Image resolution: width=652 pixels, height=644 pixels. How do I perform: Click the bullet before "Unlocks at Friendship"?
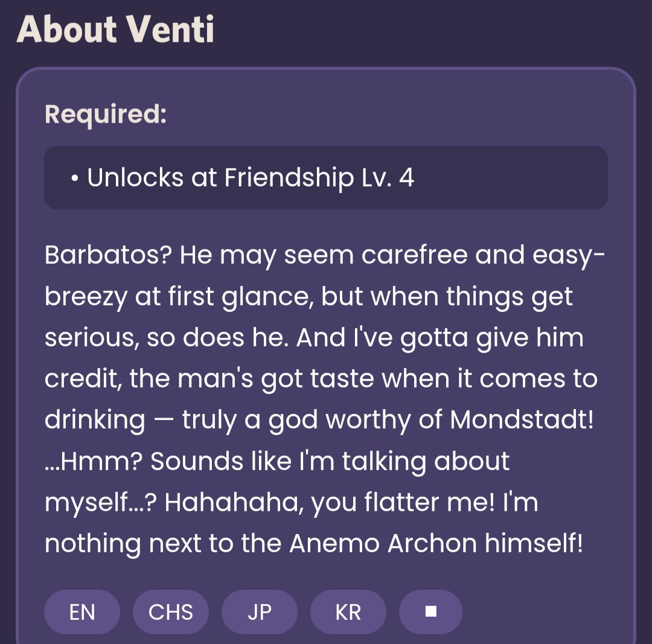pyautogui.click(x=74, y=179)
